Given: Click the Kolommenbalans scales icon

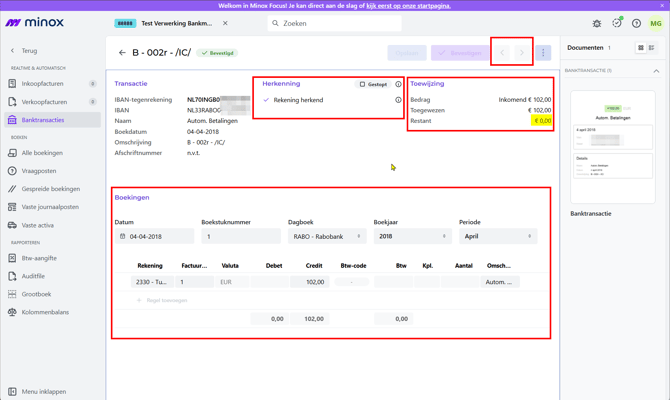Looking at the screenshot, I should 12,312.
